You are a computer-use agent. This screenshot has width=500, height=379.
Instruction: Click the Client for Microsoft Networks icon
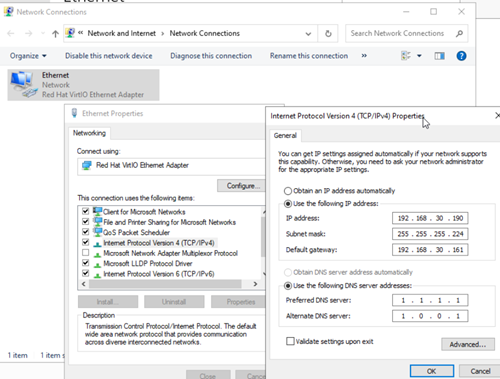coord(97,211)
